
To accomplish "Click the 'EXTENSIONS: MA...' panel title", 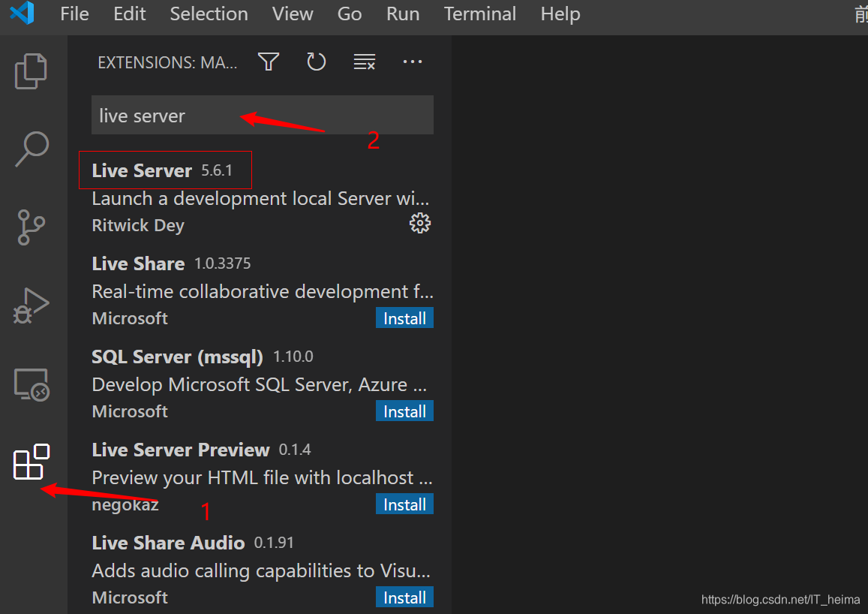I will coord(168,62).
